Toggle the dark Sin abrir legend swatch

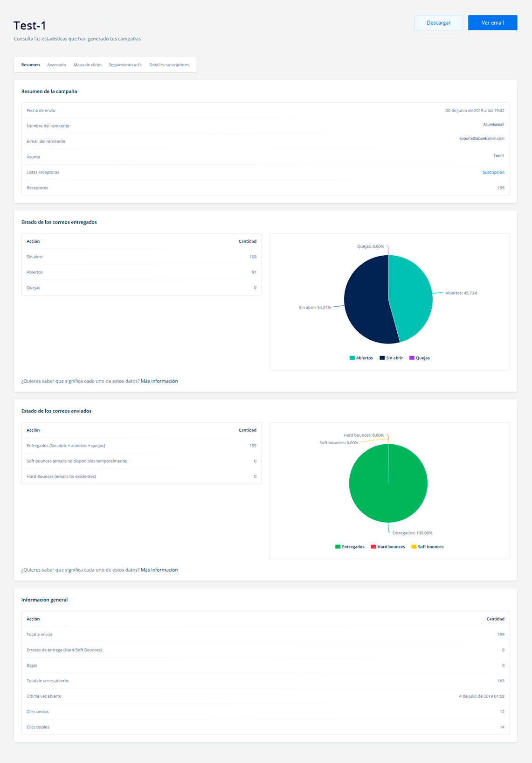[x=382, y=358]
